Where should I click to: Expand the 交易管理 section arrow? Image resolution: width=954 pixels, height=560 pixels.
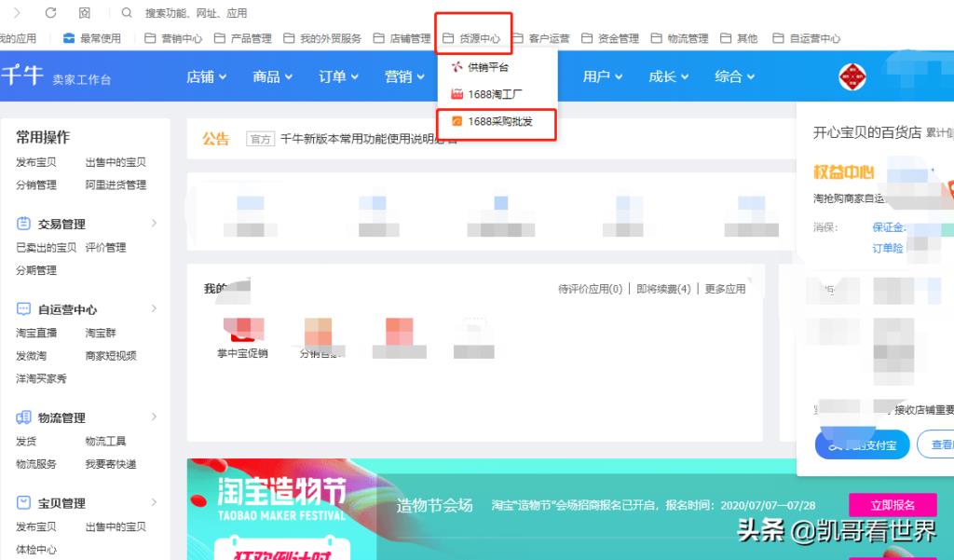pos(154,224)
